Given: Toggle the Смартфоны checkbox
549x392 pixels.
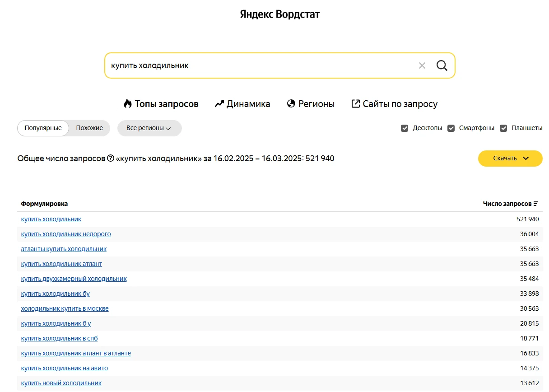Looking at the screenshot, I should click(x=451, y=128).
